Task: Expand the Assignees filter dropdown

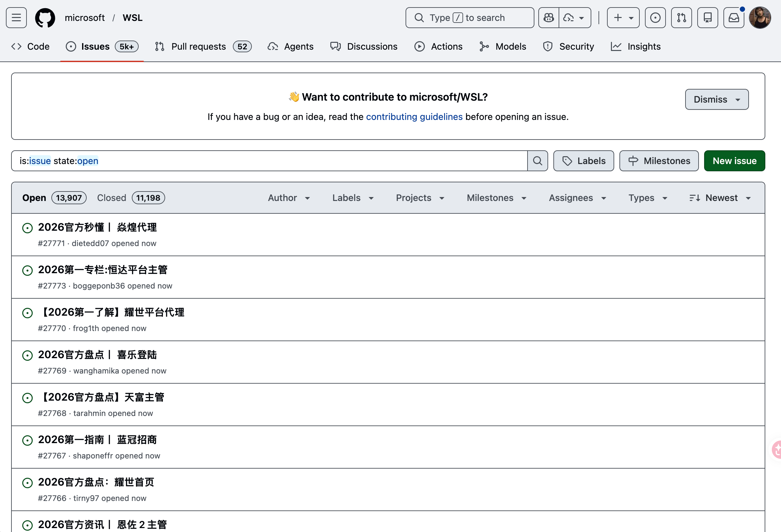Action: click(x=577, y=198)
